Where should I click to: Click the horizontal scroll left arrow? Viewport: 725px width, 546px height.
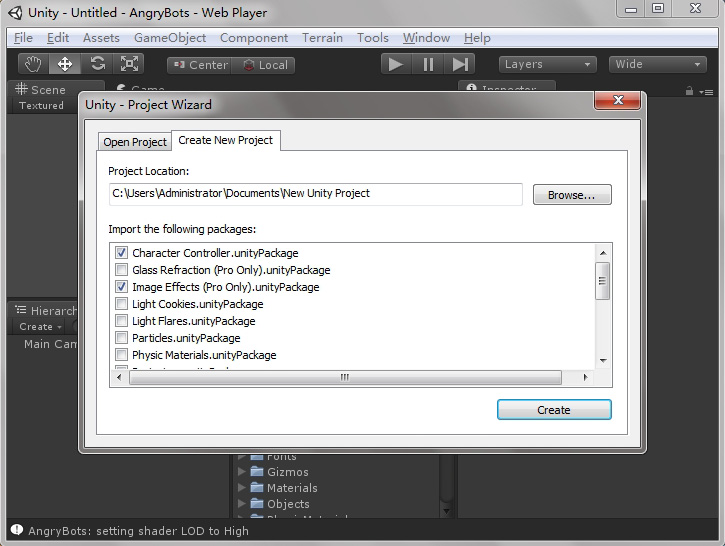point(120,377)
